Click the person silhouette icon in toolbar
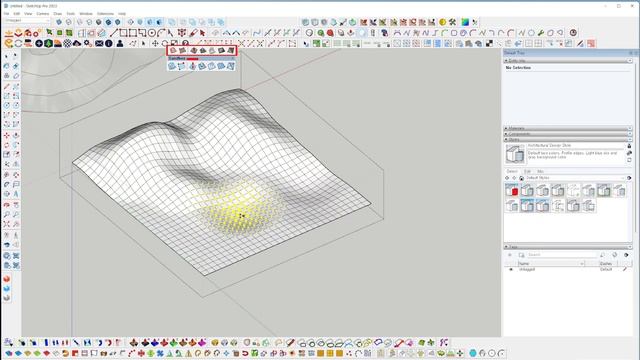Screen dimensions: 640x360 tap(120, 43)
